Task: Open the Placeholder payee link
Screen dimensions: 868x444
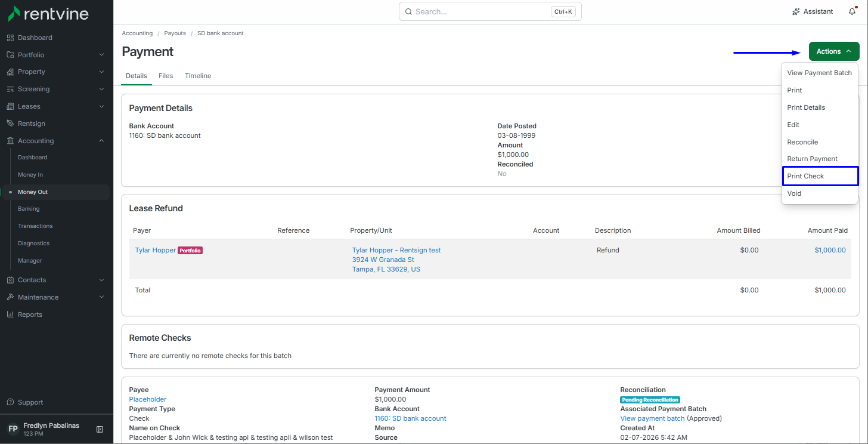Action: (148, 399)
